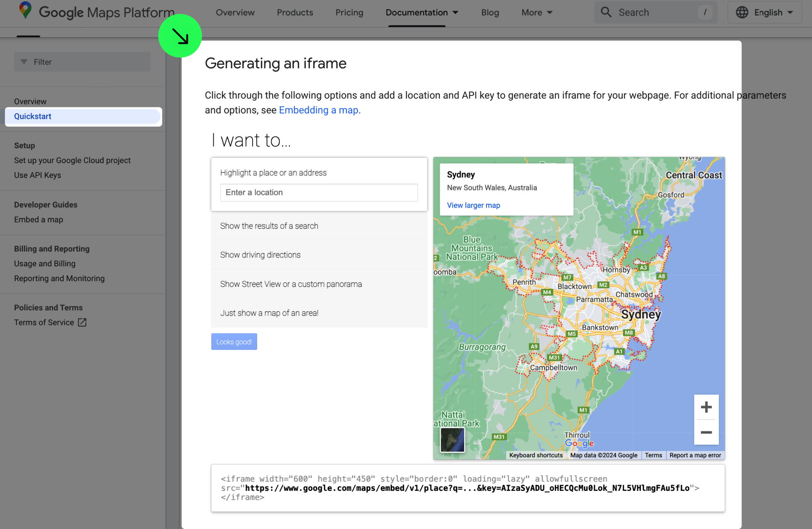Zoom out on the map with minus button
Viewport: 812px width, 529px height.
coord(706,432)
